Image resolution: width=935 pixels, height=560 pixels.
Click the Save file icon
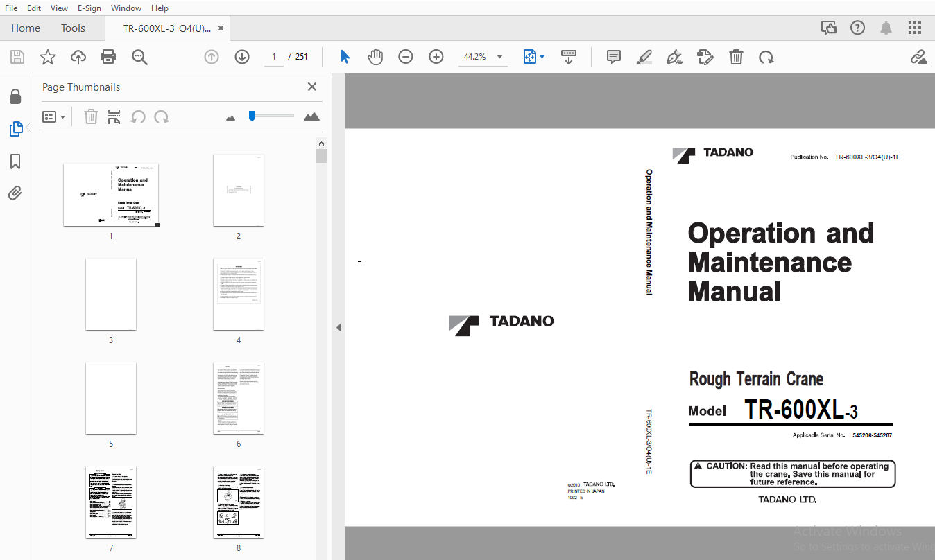(x=17, y=57)
